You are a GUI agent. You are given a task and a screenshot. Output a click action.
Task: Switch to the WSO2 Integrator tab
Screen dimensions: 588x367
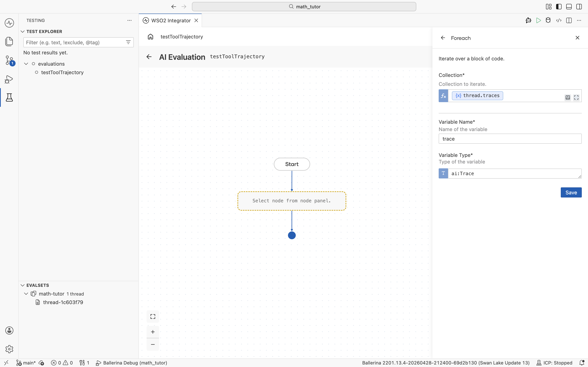(x=171, y=21)
